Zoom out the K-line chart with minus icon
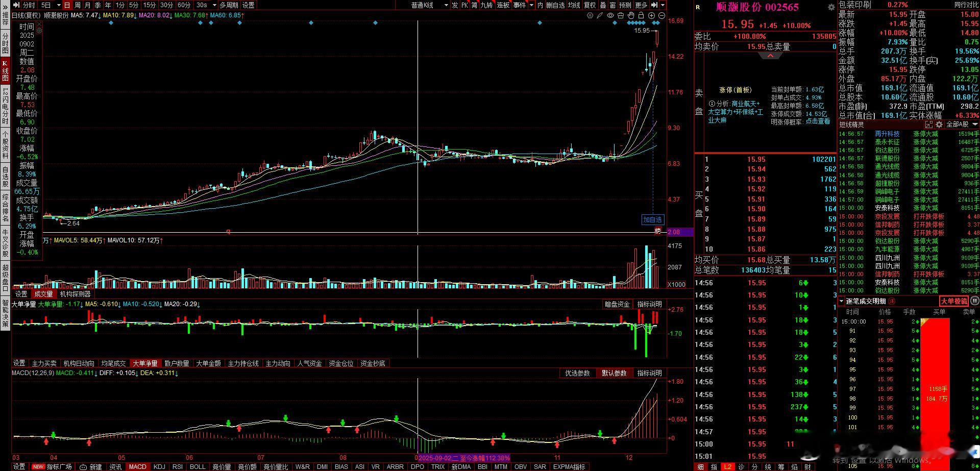The image size is (980, 471). pyautogui.click(x=662, y=15)
